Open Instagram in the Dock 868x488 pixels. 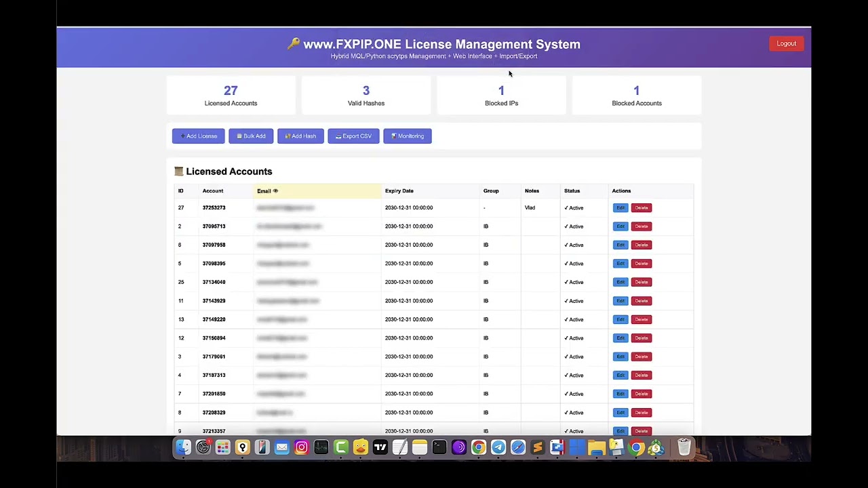pyautogui.click(x=301, y=447)
